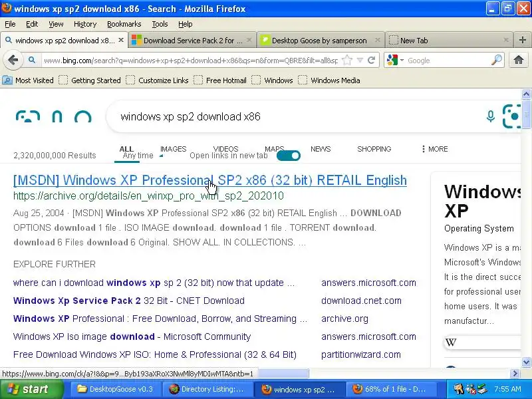
Task: Switch to Desktop Goose by samperson tab
Action: (321, 40)
